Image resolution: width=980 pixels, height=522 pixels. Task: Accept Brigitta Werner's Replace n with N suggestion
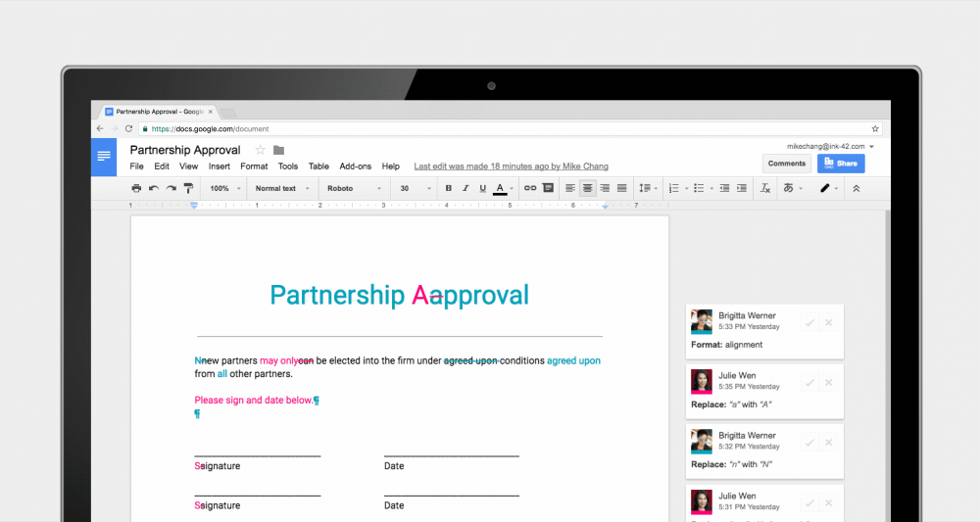pos(809,443)
